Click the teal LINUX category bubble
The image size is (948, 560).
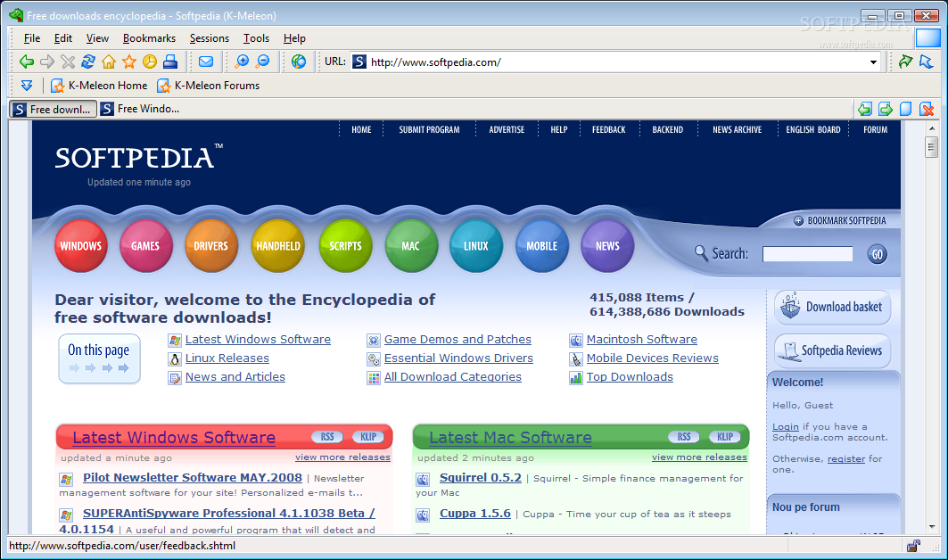point(476,246)
